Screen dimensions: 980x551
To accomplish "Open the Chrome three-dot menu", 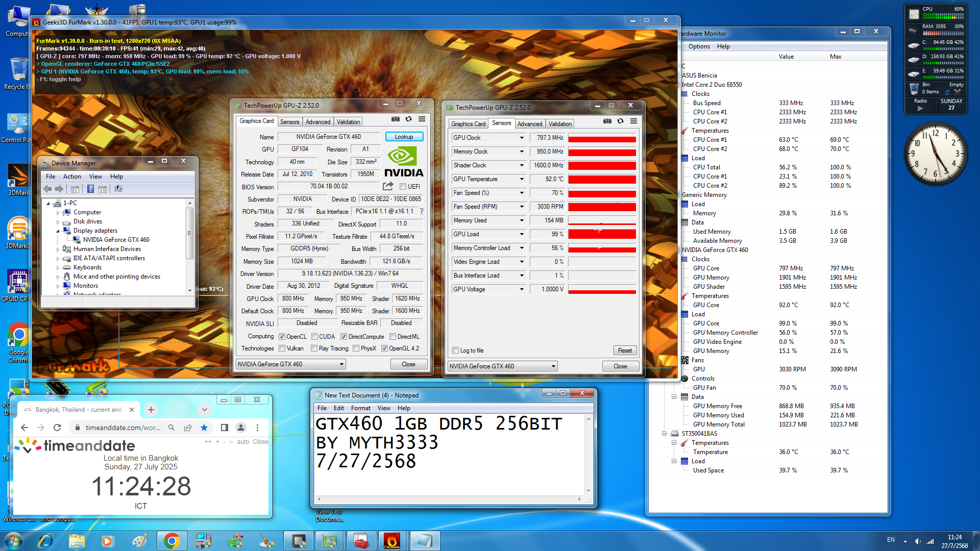I will 257,428.
